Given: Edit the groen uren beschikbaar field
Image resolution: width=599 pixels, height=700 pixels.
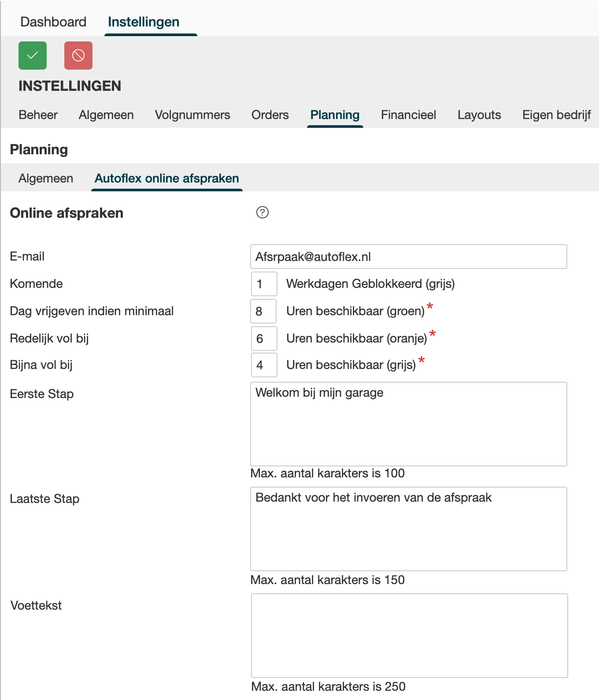Looking at the screenshot, I should click(263, 311).
